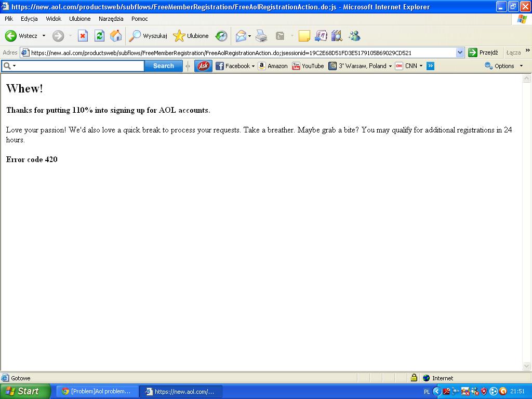Click the Łącza links label
The height and width of the screenshot is (399, 532).
coord(513,52)
